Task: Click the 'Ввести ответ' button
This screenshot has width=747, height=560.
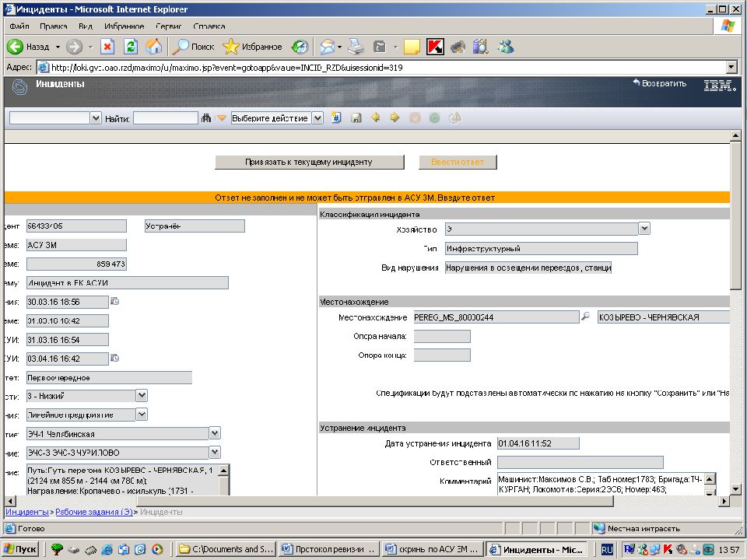Action: click(x=458, y=162)
